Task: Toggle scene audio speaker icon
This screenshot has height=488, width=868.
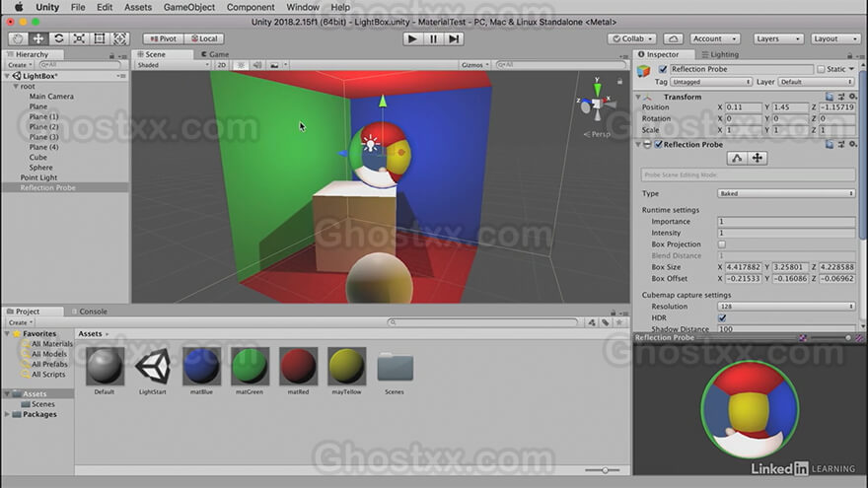Action: (257, 65)
